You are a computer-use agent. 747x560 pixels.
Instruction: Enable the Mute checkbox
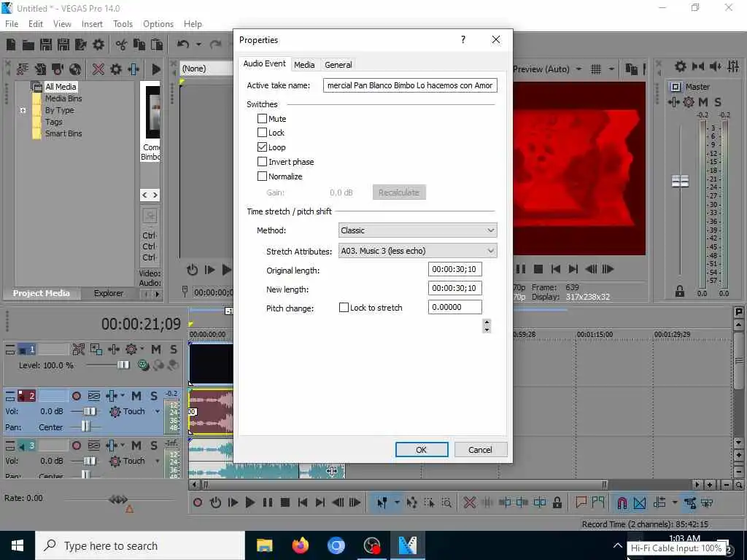coord(262,119)
